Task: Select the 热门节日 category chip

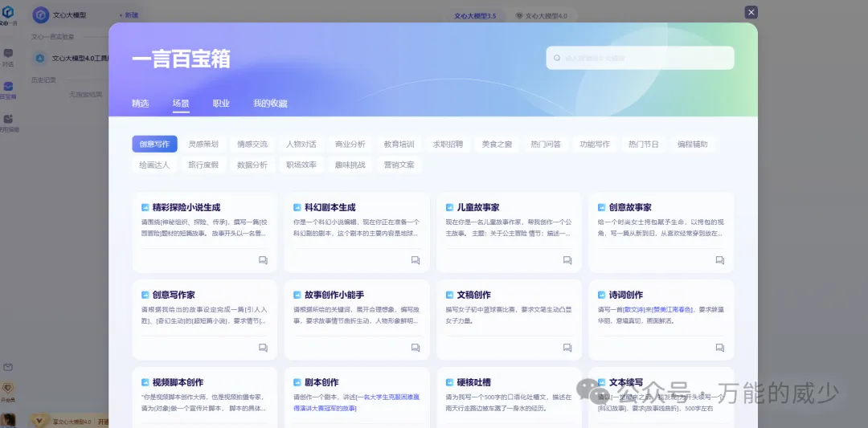Action: click(643, 144)
